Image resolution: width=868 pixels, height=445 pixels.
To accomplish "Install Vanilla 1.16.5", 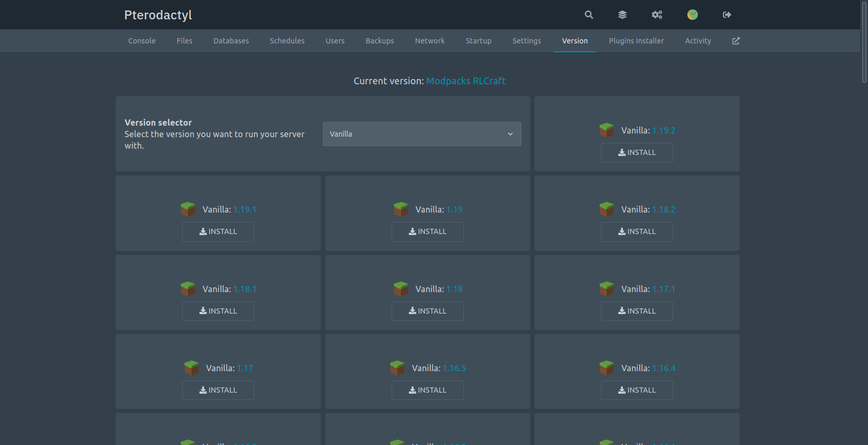I will [x=428, y=390].
